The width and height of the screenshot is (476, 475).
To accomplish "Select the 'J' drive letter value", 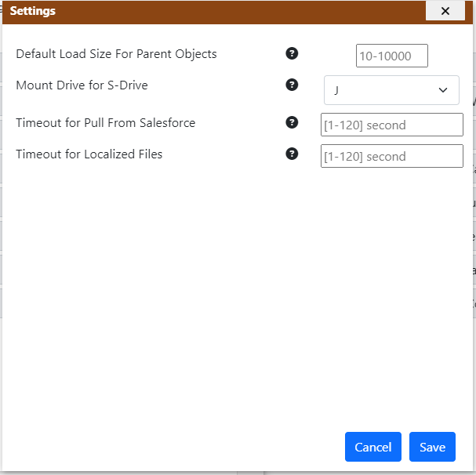I will click(337, 90).
